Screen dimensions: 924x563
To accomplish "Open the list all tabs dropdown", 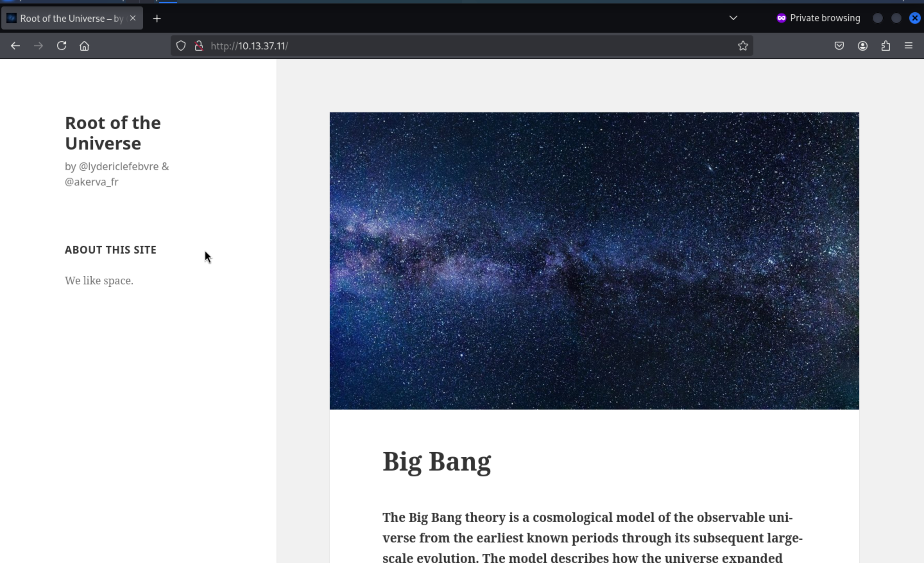I will click(733, 18).
